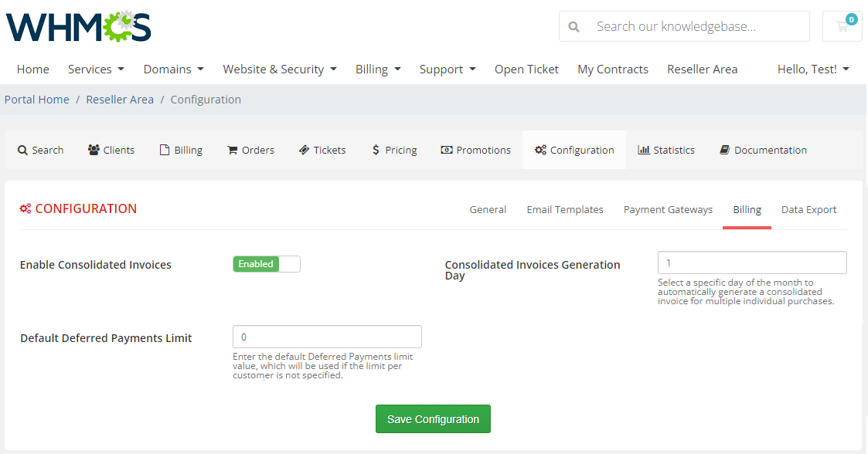Expand the Services dropdown menu
Image resolution: width=868 pixels, height=454 pixels.
96,69
